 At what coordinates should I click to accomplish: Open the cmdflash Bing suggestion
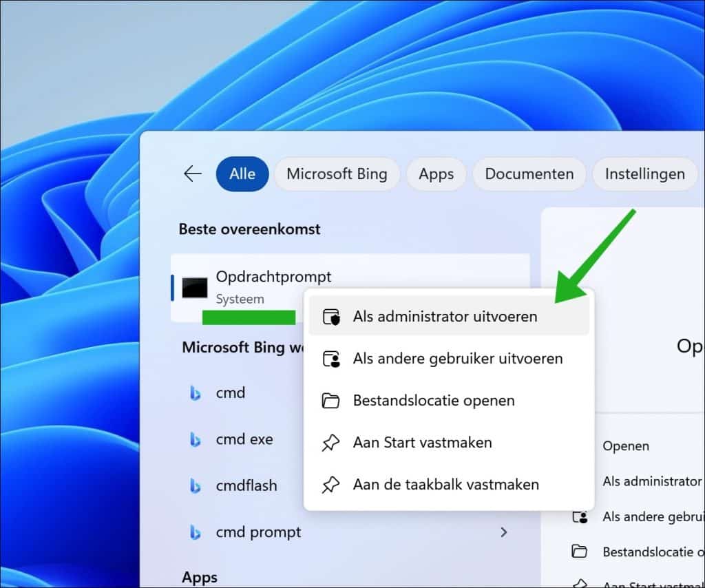coord(245,485)
